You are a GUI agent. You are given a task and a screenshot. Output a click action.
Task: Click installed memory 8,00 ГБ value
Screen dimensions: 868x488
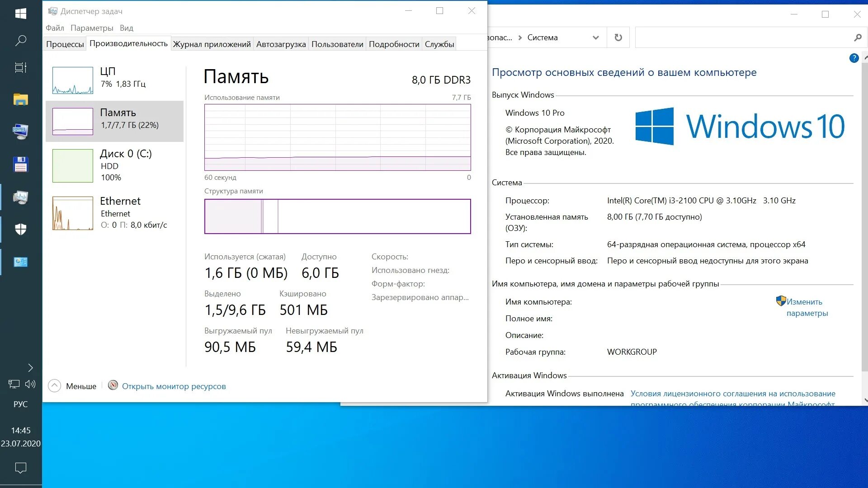pos(654,217)
